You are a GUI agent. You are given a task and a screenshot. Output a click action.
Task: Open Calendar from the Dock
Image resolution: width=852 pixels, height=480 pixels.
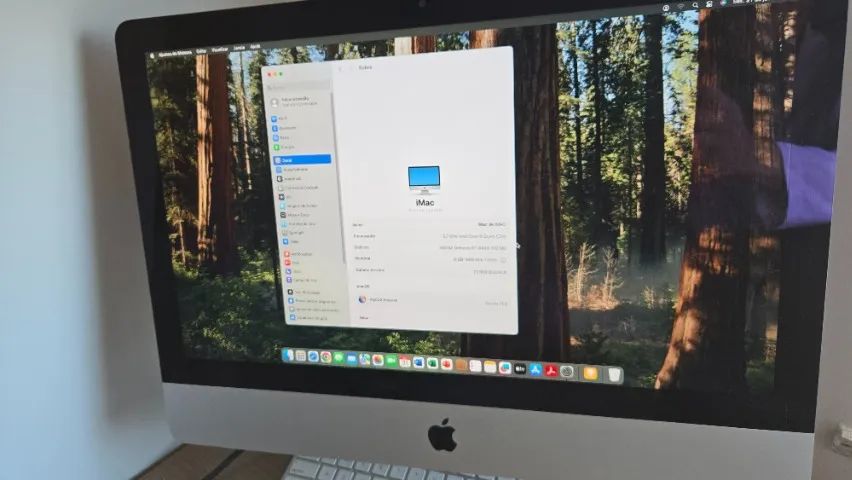pos(405,361)
